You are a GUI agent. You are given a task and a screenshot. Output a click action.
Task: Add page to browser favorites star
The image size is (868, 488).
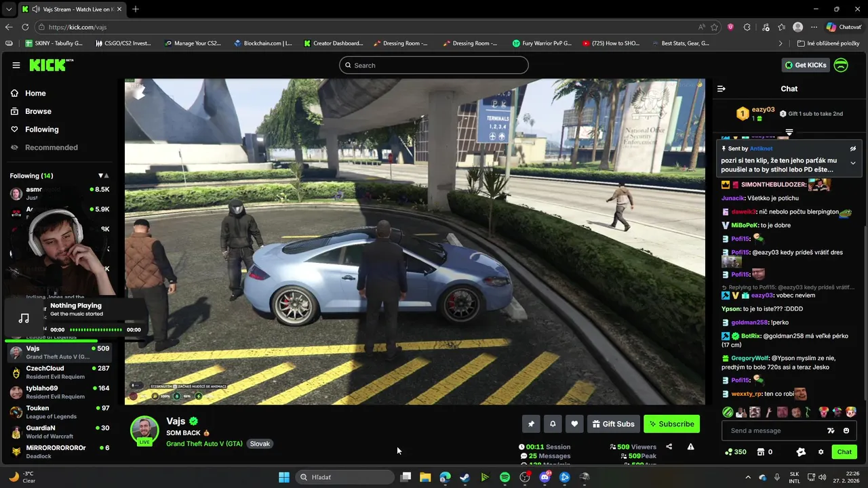tap(714, 27)
